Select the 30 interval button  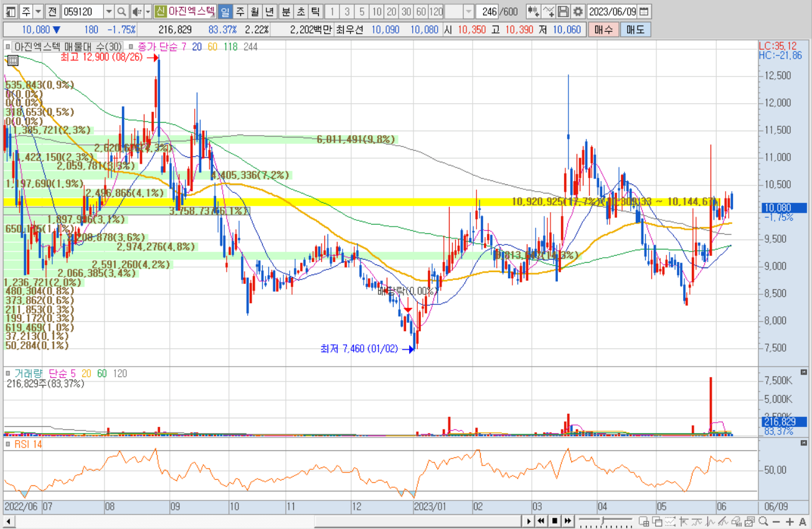point(406,11)
